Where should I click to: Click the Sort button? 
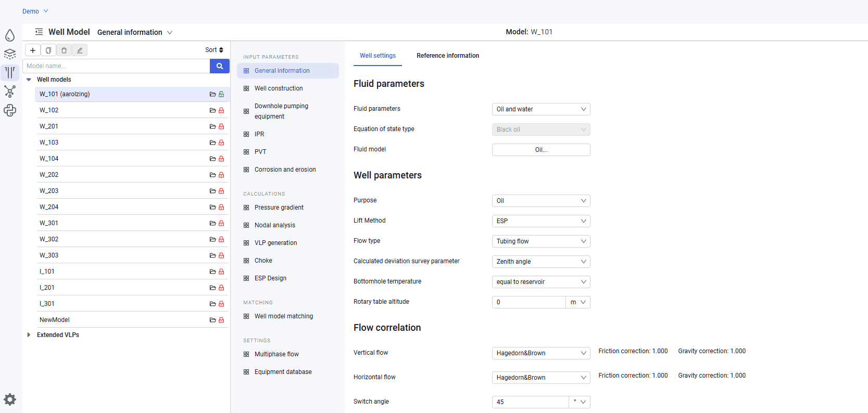click(214, 50)
